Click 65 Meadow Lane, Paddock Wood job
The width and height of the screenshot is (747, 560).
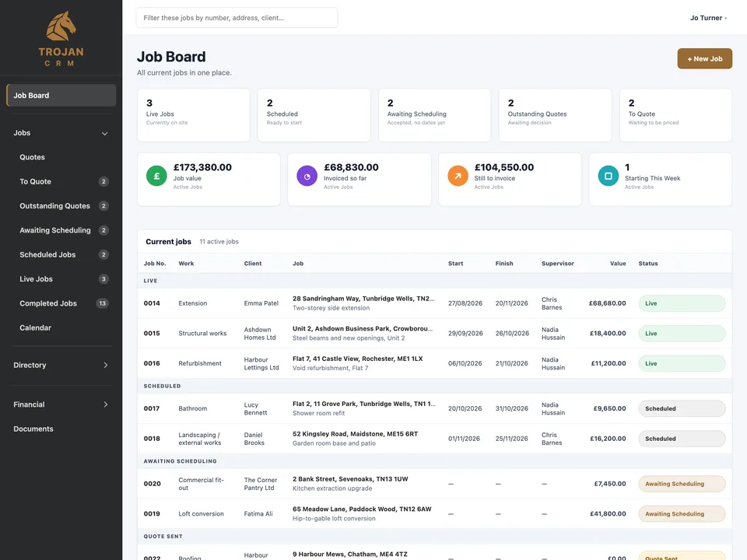pyautogui.click(x=362, y=509)
